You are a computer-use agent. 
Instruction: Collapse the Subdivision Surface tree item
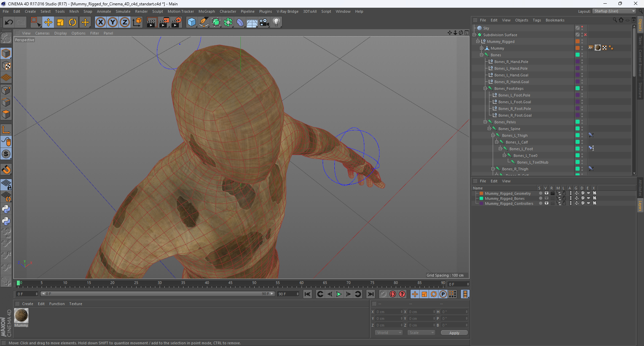(474, 35)
